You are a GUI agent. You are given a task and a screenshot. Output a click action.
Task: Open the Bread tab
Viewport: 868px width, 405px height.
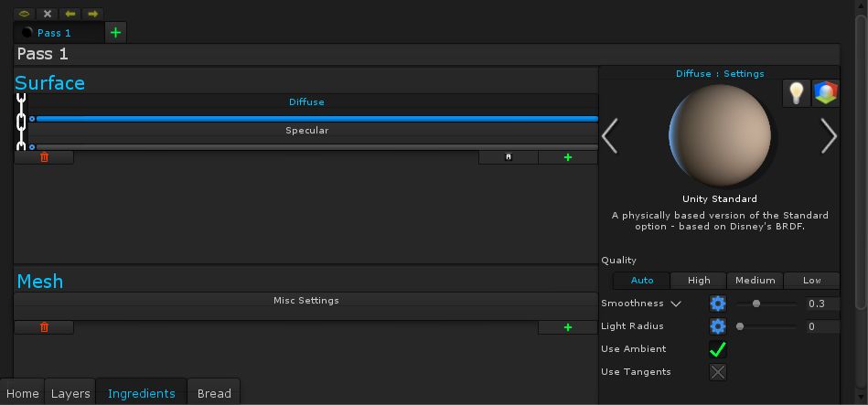pyautogui.click(x=214, y=393)
